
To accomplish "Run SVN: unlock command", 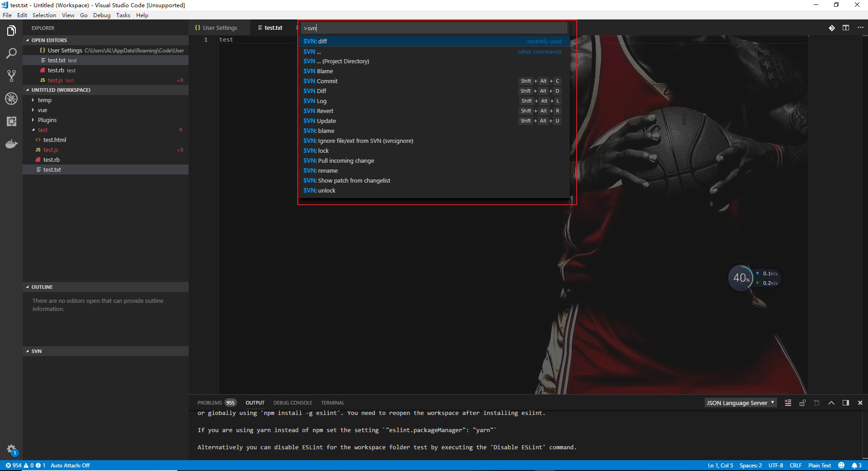I will pos(433,191).
